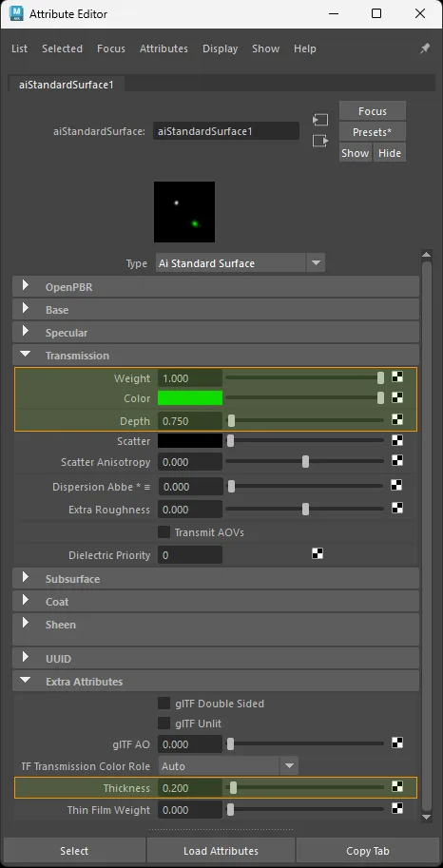Viewport: 443px width, 868px height.
Task: Click map button for Thickness
Action: 397,786
